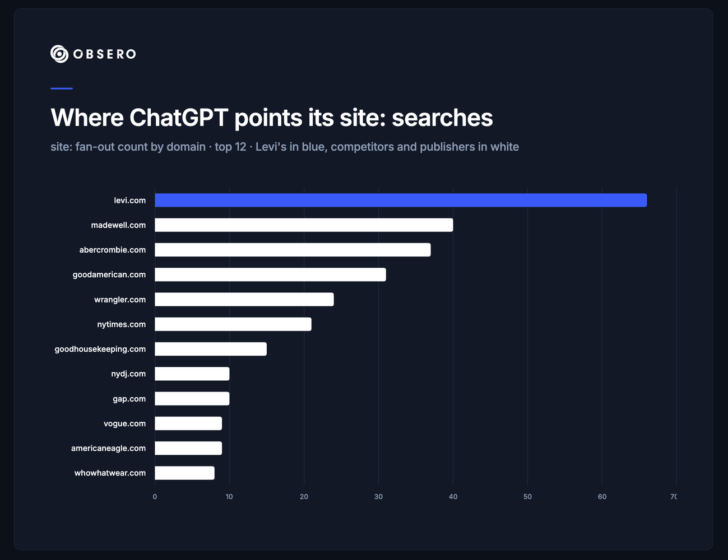Image resolution: width=728 pixels, height=560 pixels.
Task: Click the 40 tick on x-axis
Action: (453, 497)
